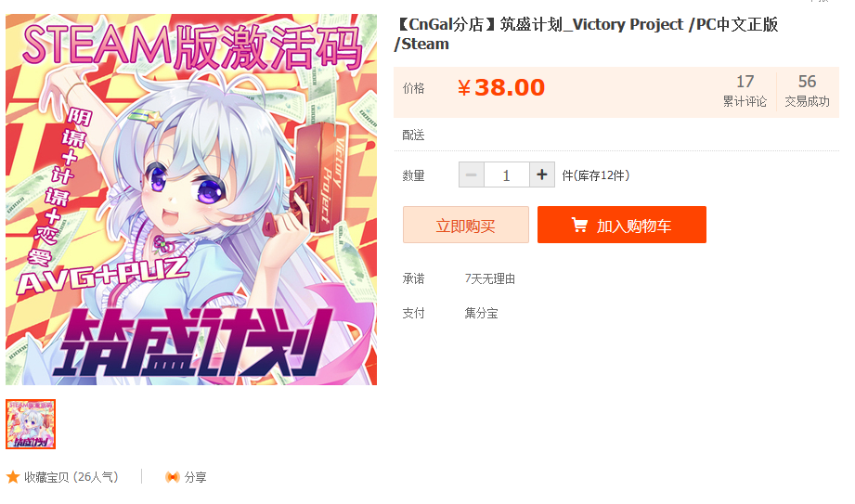The image size is (855, 504).
Task: Open the large product cover image
Action: (x=191, y=200)
